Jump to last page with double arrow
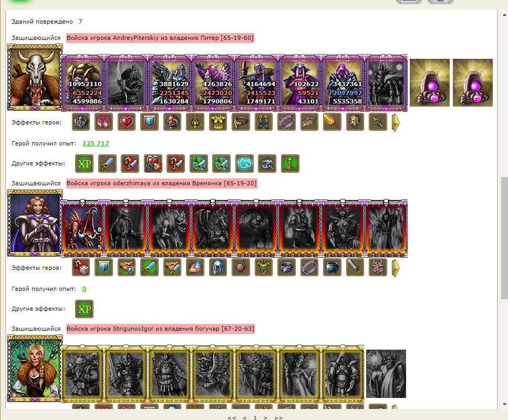Screen dimensions: 508x420 (x=278, y=418)
